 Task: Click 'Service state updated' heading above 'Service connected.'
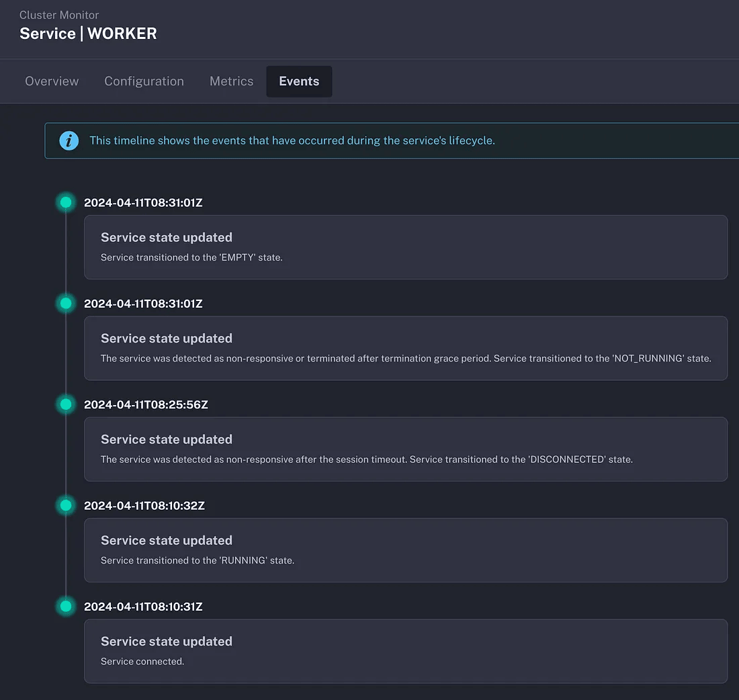167,641
